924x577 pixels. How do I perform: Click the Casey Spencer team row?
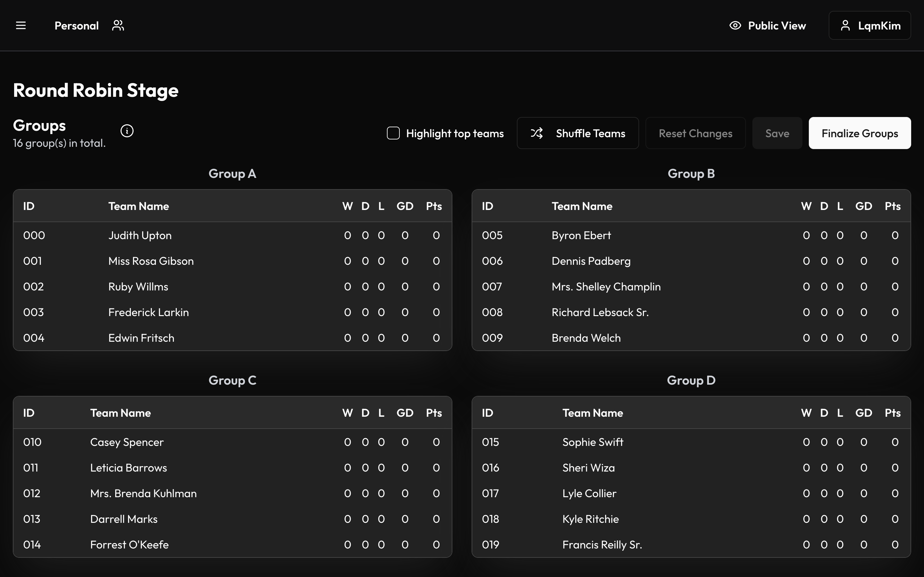232,442
